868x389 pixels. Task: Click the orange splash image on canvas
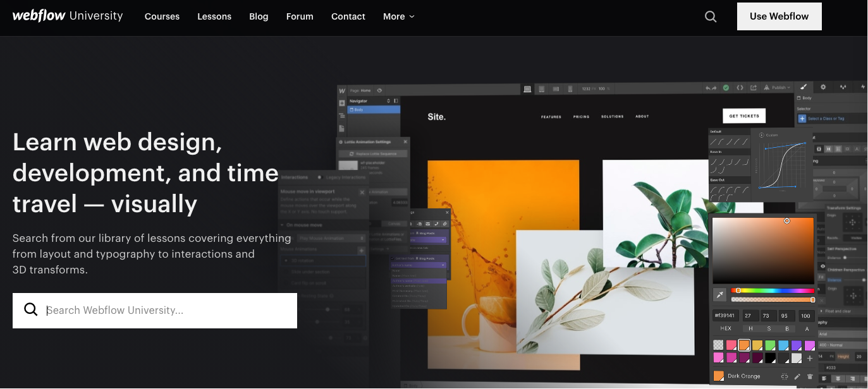click(503, 264)
